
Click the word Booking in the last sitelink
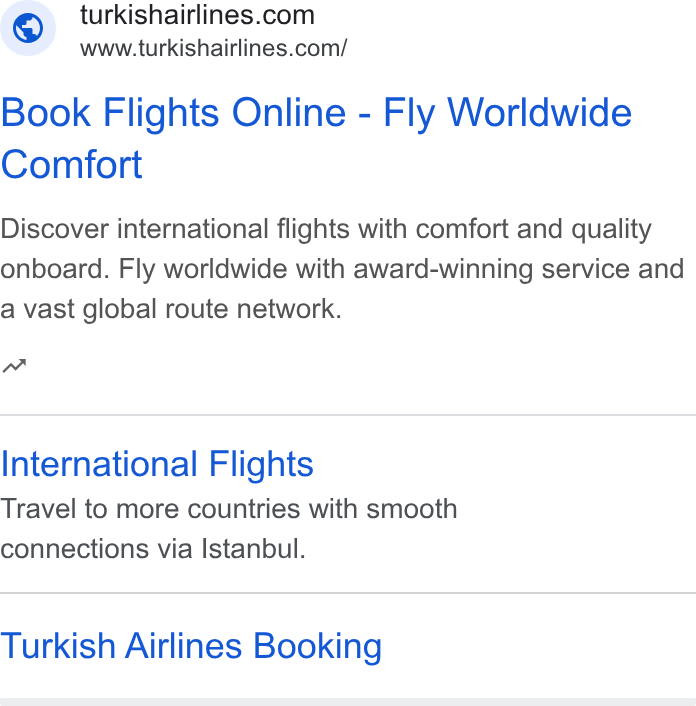coord(317,647)
